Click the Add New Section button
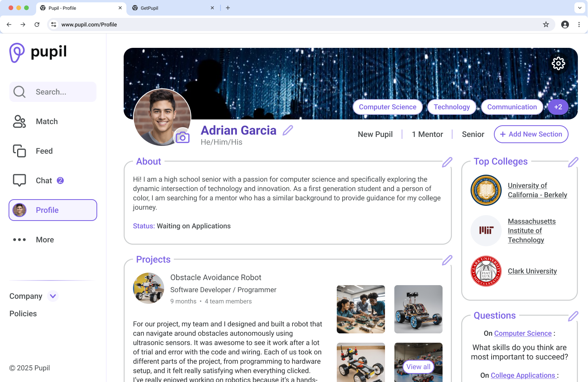The image size is (588, 382). 531,134
